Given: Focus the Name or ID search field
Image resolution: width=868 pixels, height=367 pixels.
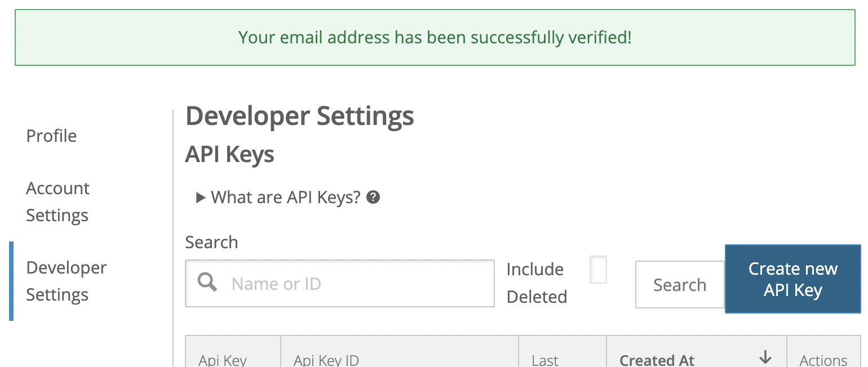Looking at the screenshot, I should point(340,283).
